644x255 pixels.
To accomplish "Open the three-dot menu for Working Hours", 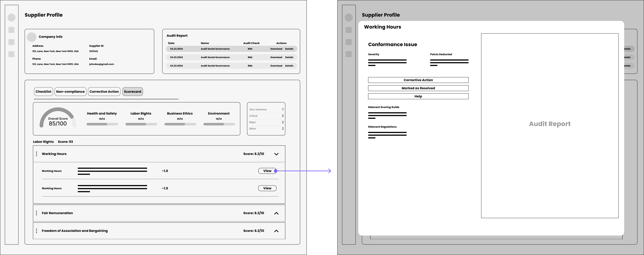I will [37, 154].
